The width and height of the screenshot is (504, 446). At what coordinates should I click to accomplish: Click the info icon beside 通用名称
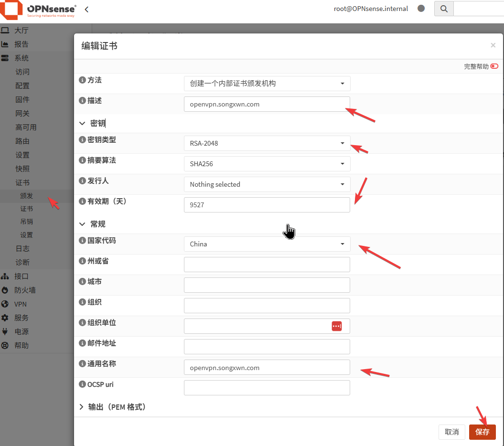(x=82, y=364)
